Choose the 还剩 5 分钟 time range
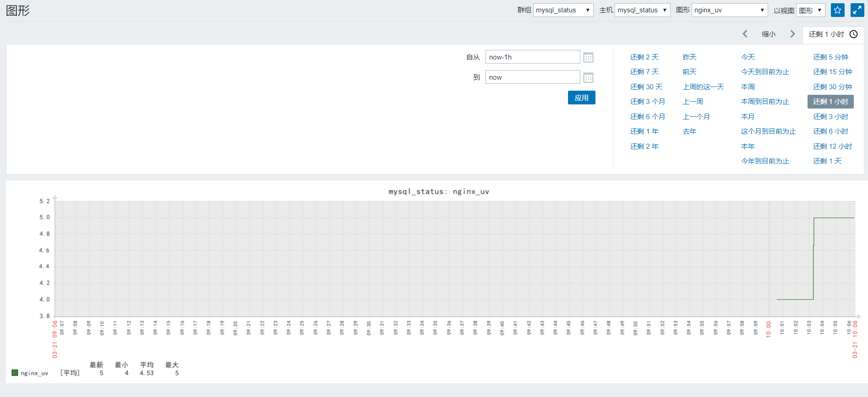This screenshot has height=397, width=868. 830,57
